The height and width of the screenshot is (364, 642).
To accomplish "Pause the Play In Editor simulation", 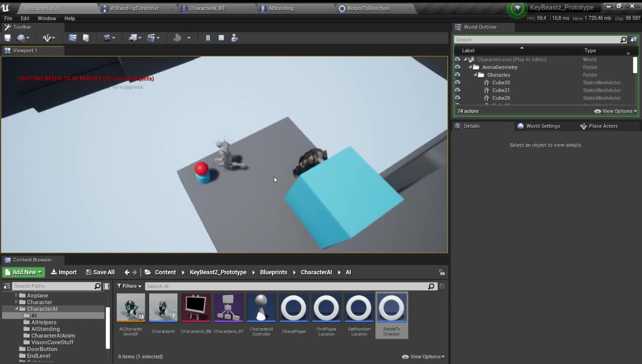I will tap(208, 38).
